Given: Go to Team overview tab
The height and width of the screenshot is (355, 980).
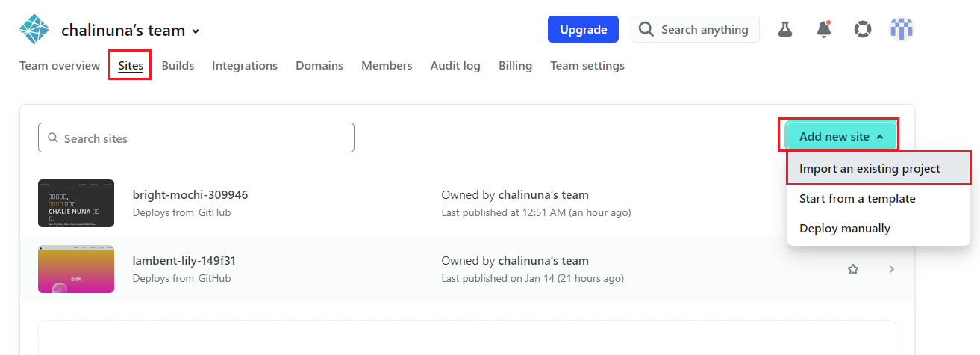Looking at the screenshot, I should click(x=60, y=66).
